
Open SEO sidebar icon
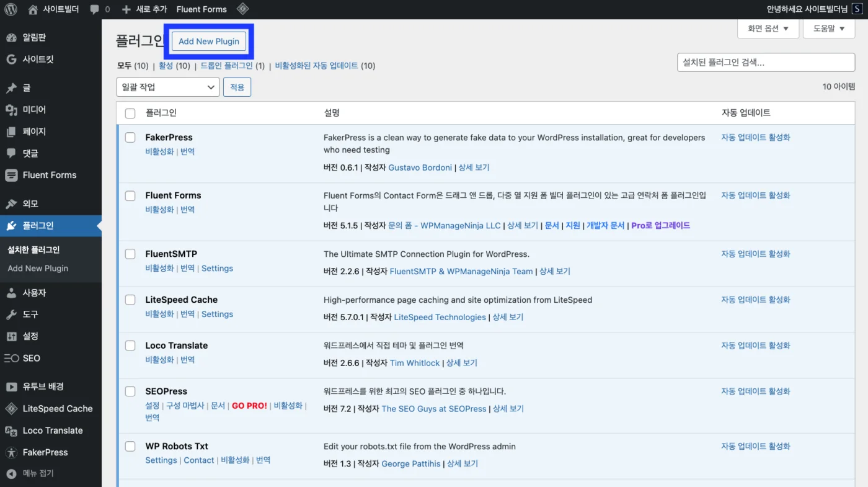pos(11,358)
